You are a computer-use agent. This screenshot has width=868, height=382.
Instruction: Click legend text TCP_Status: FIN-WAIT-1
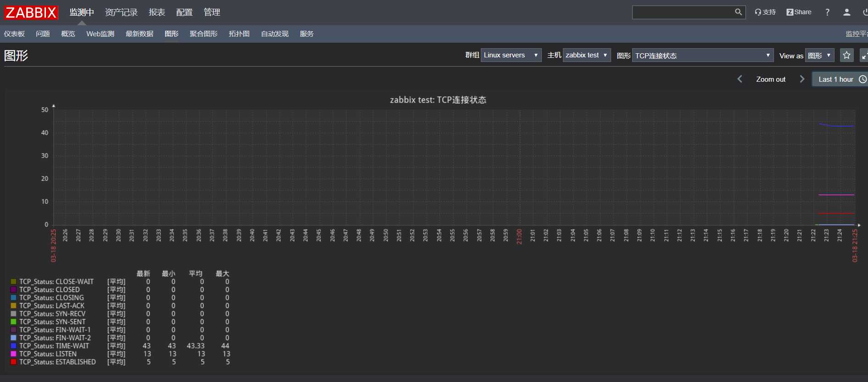click(x=55, y=330)
